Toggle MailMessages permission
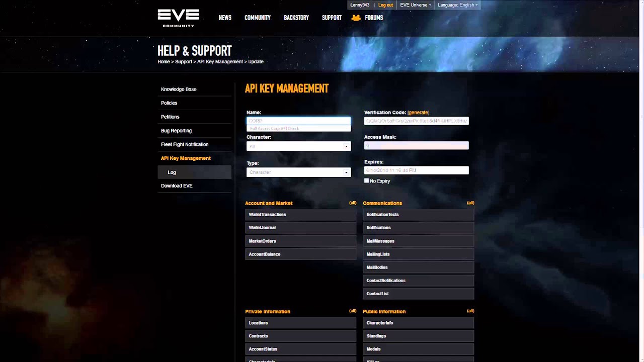 418,241
